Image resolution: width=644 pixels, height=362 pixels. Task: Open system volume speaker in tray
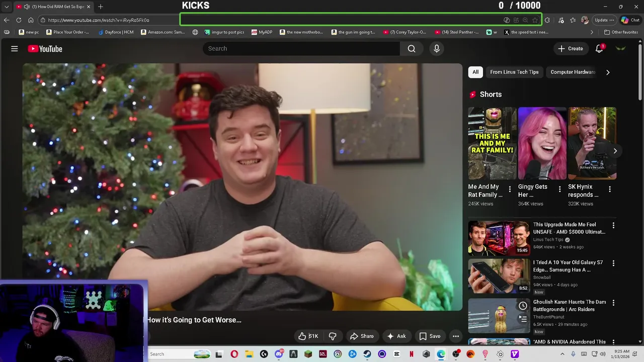tap(602, 354)
